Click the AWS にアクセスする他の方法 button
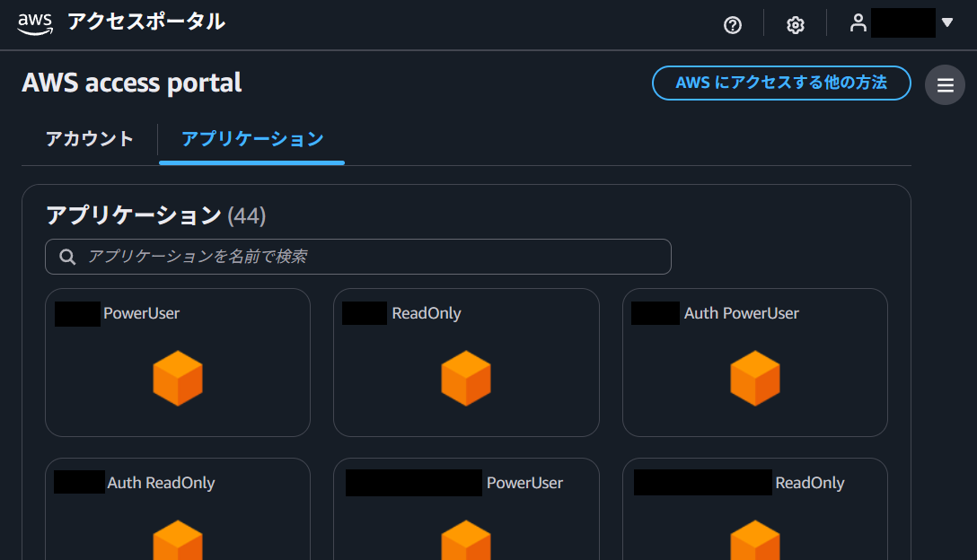 click(780, 83)
